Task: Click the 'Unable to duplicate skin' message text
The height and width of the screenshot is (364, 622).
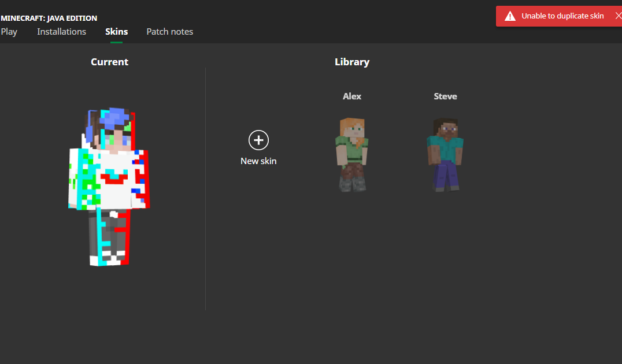Action: click(562, 16)
